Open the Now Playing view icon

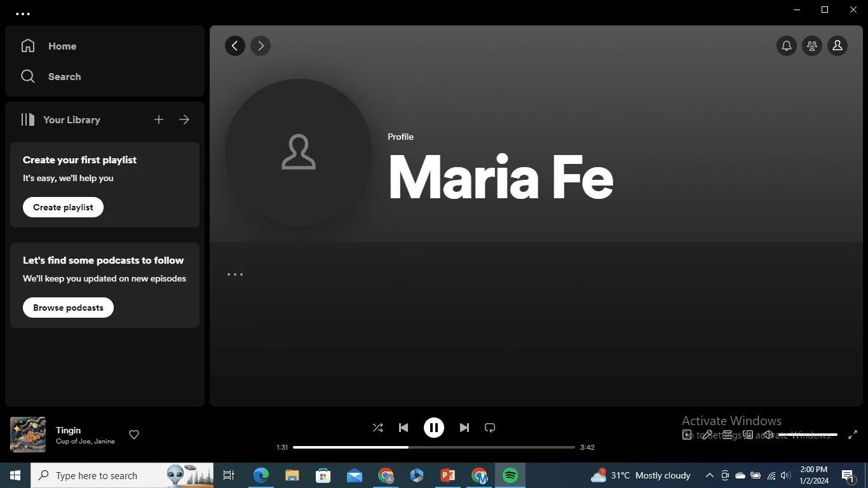686,435
